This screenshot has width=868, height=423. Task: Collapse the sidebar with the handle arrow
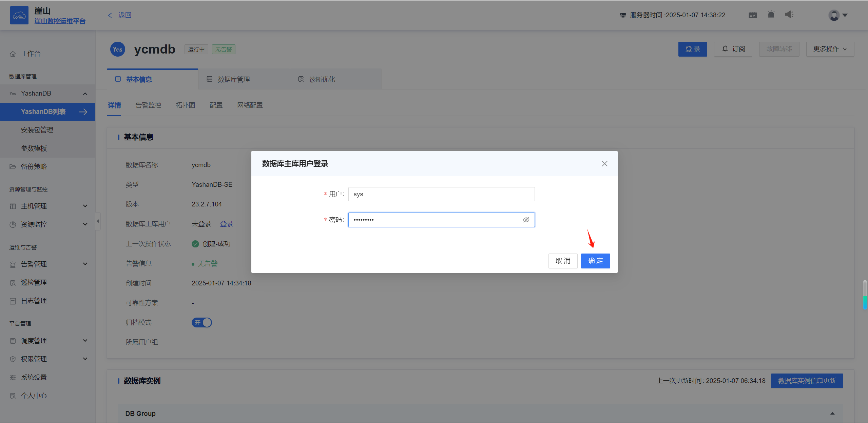coord(98,221)
